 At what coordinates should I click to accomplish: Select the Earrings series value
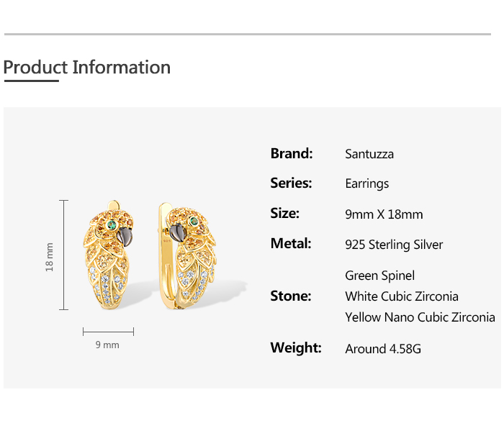(x=366, y=184)
